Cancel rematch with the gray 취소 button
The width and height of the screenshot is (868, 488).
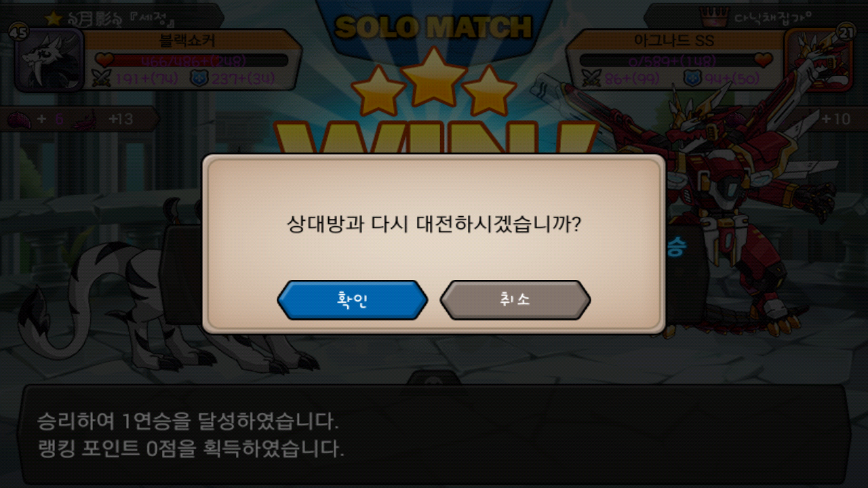(515, 300)
